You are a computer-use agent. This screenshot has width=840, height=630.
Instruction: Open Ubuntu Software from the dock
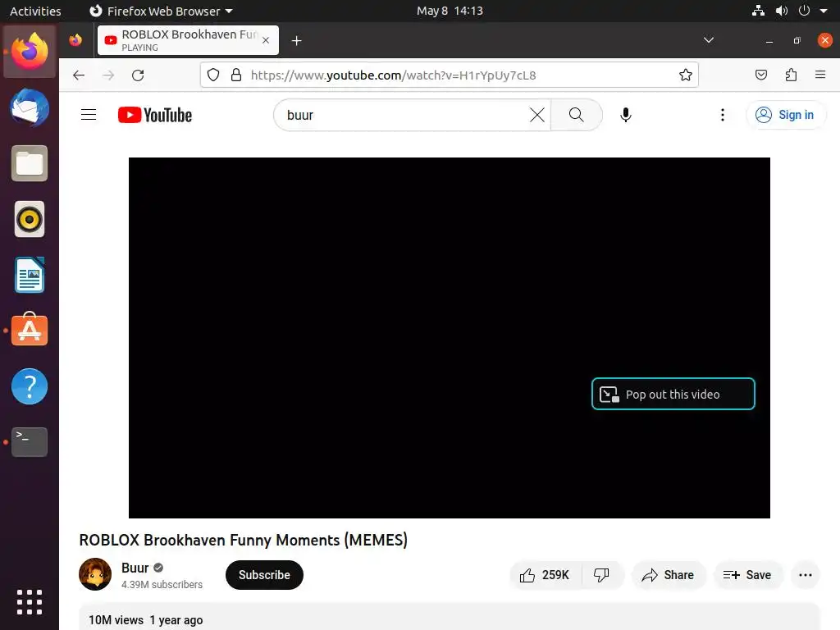click(x=30, y=331)
